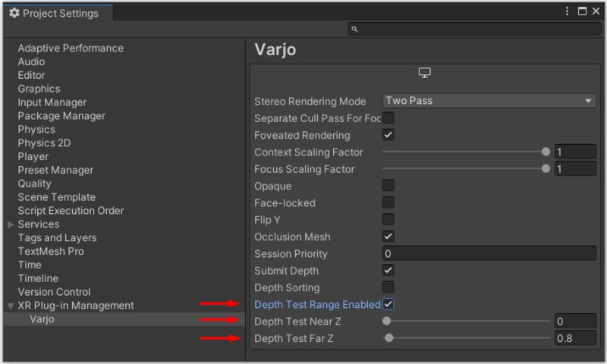This screenshot has width=607, height=364.
Task: Disable the Foveated Rendering checkbox
Action: pyautogui.click(x=388, y=135)
